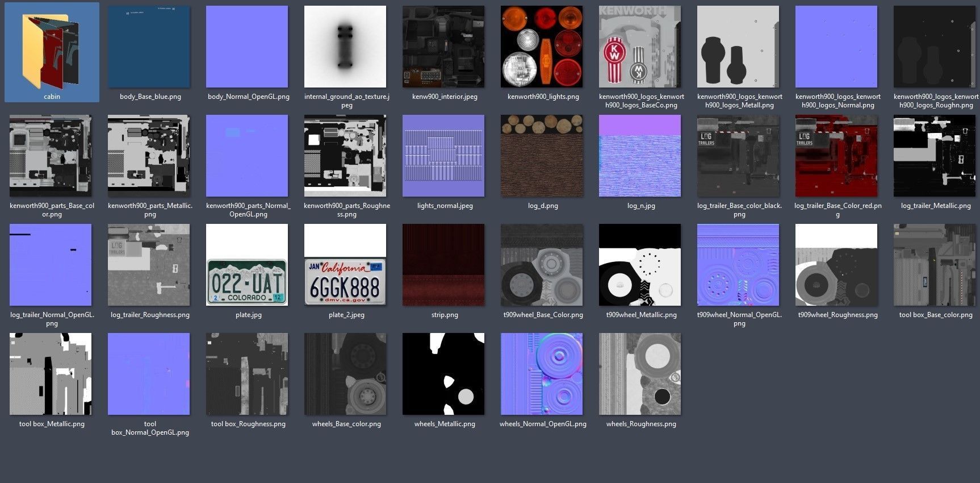The height and width of the screenshot is (483, 980).
Task: Select the body_Normal_OpenGL.png thumbnail
Action: [x=247, y=47]
